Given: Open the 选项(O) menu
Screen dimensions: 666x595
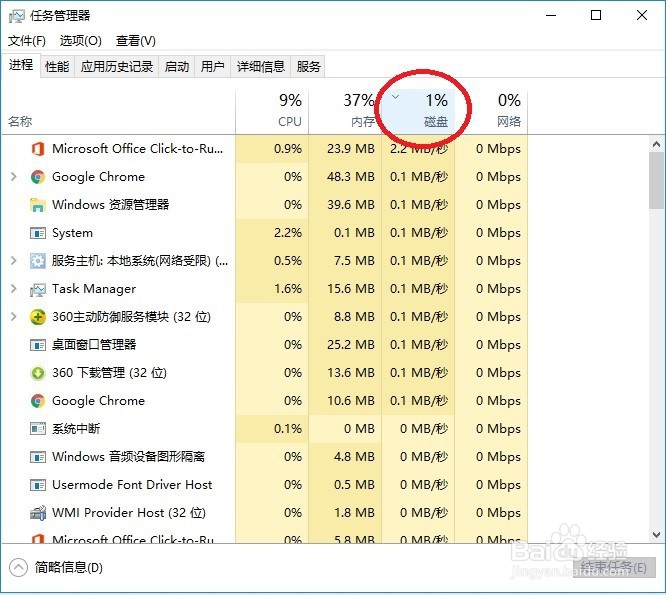Looking at the screenshot, I should [x=81, y=41].
